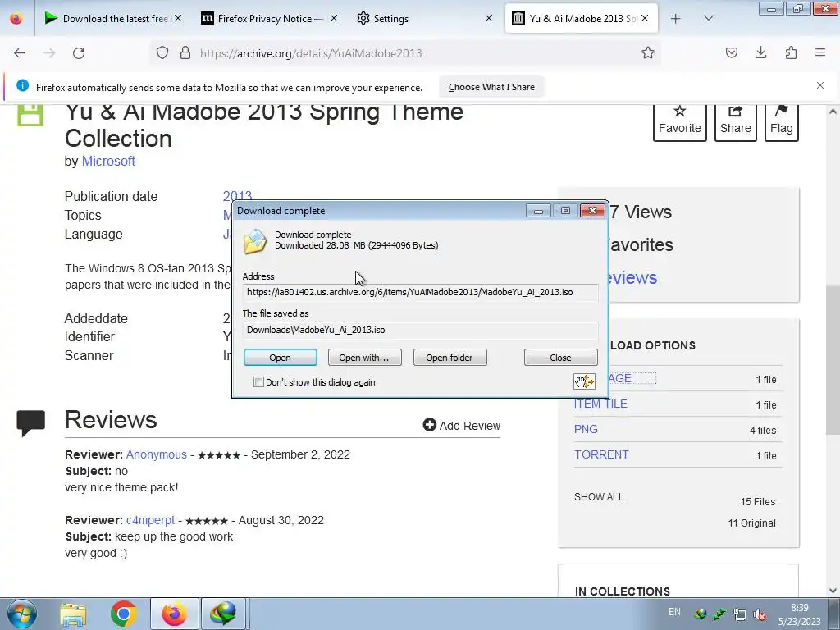The width and height of the screenshot is (840, 630).
Task: Open the Firefox downloads panel
Action: 760,53
